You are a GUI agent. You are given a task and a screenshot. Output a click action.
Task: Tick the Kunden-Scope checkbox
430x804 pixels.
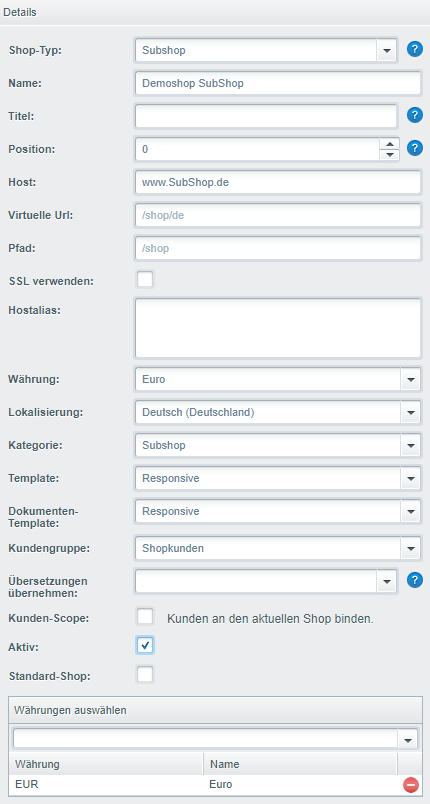pyautogui.click(x=145, y=617)
